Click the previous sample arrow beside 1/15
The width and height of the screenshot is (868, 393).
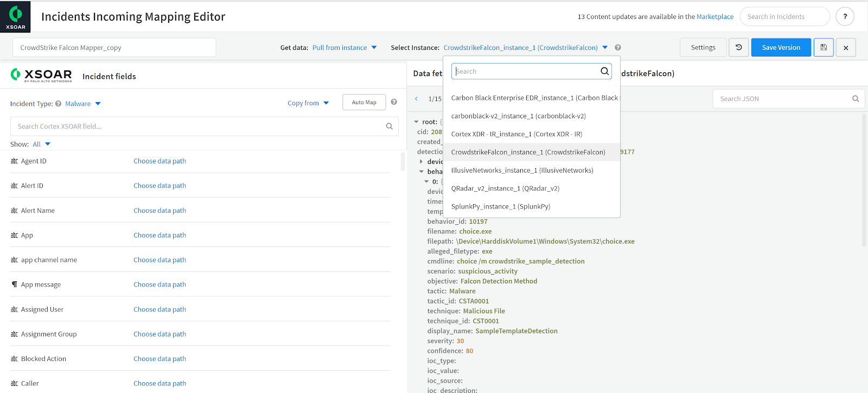pyautogui.click(x=416, y=99)
